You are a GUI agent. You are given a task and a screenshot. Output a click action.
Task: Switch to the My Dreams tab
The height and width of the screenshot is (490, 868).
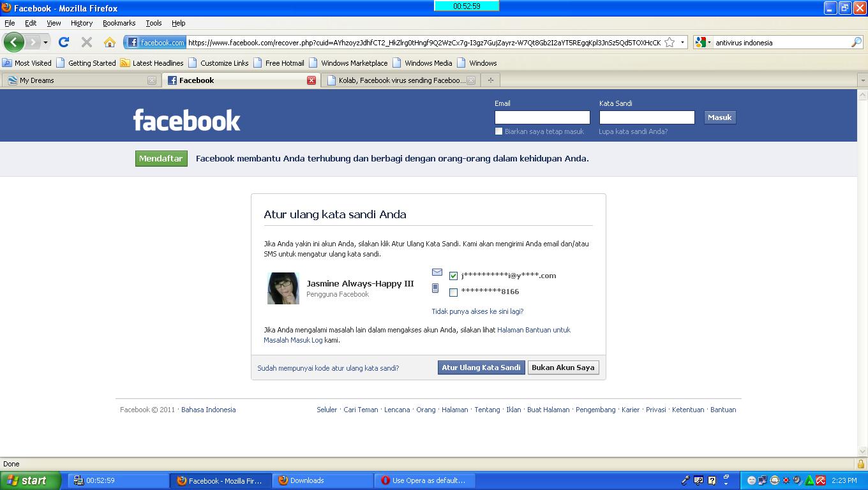point(81,80)
